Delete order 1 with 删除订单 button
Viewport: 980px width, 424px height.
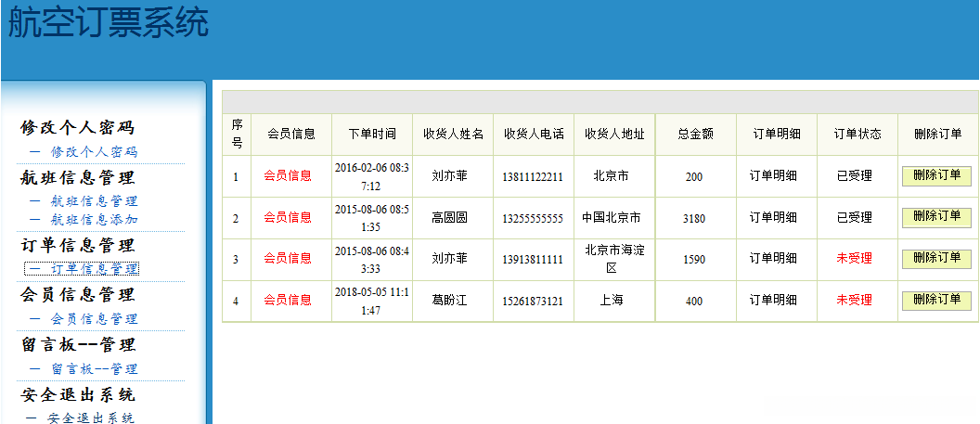[936, 176]
